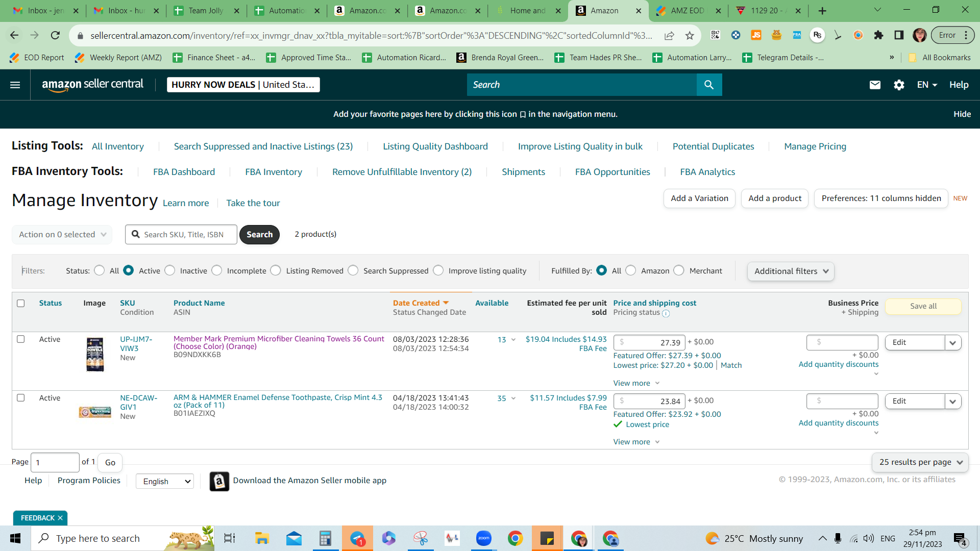
Task: Click the ARM & HAMMER Toothpaste thumbnail
Action: (x=95, y=412)
